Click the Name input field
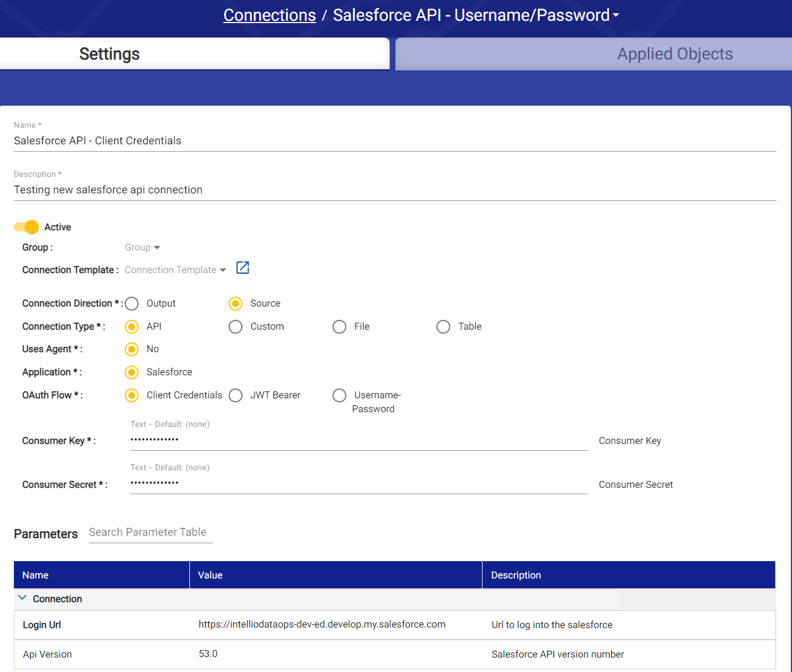The height and width of the screenshot is (672, 792). pos(395,141)
